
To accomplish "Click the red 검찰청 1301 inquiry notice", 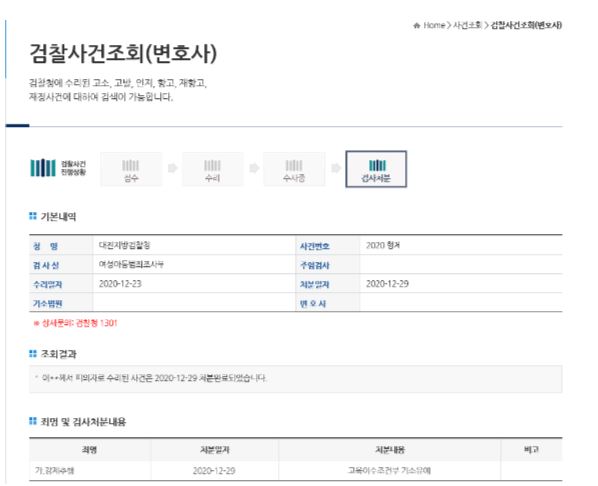I will click(75, 323).
